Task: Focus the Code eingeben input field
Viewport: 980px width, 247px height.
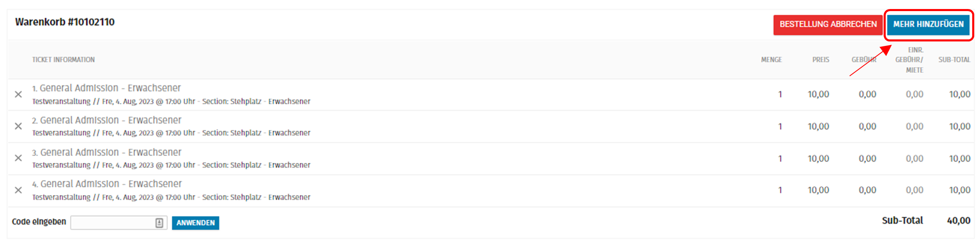Action: [112, 223]
